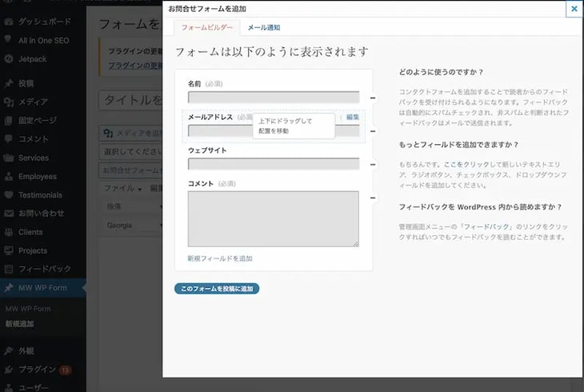Click the 編集 link for メールアドレス field
584x392 pixels.
point(352,117)
